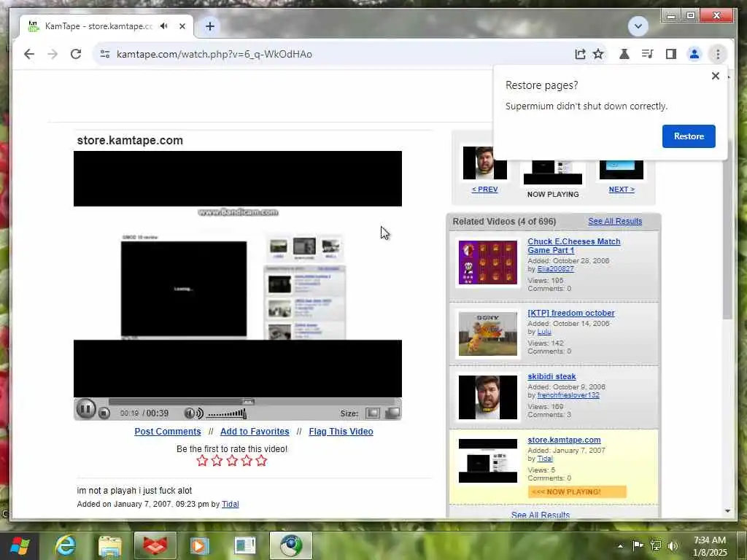This screenshot has width=747, height=560.
Task: Open File Explorer from taskbar
Action: pos(110,546)
